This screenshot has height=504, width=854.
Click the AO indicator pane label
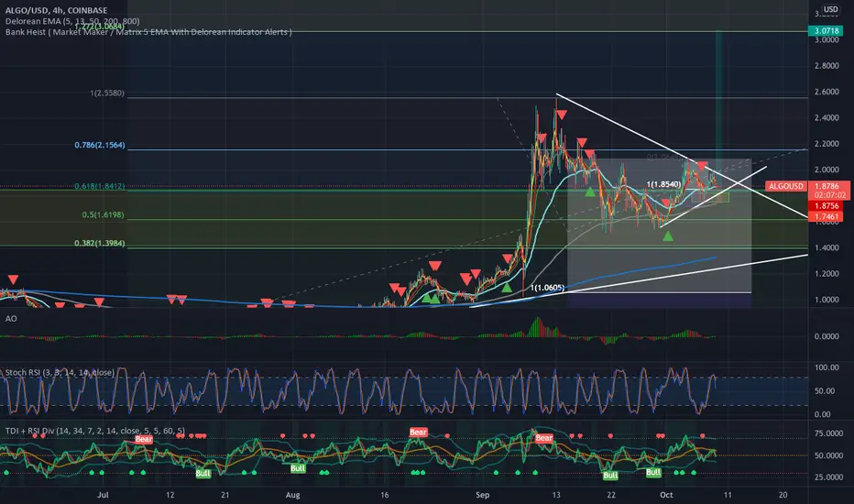point(11,319)
